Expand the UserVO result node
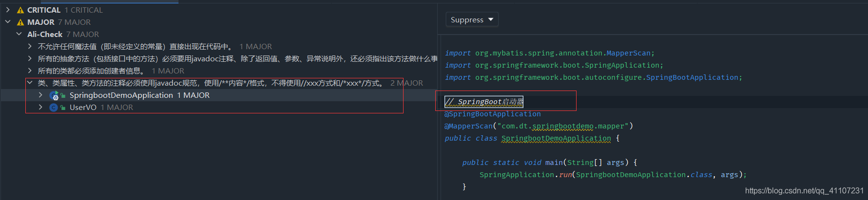 point(41,107)
